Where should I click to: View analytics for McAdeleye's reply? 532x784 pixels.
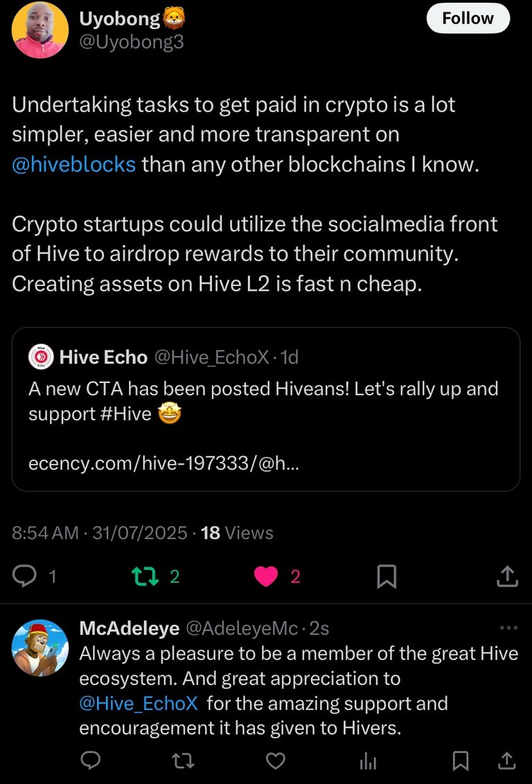(x=368, y=761)
